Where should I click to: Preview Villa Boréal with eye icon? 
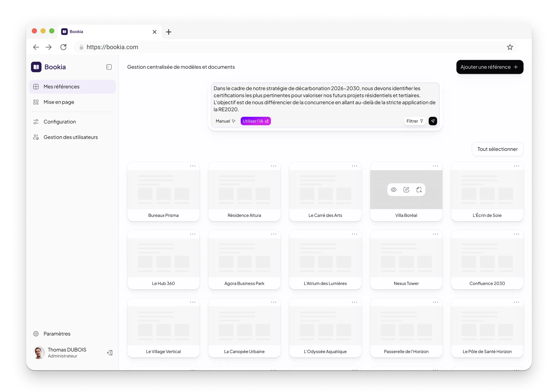393,190
